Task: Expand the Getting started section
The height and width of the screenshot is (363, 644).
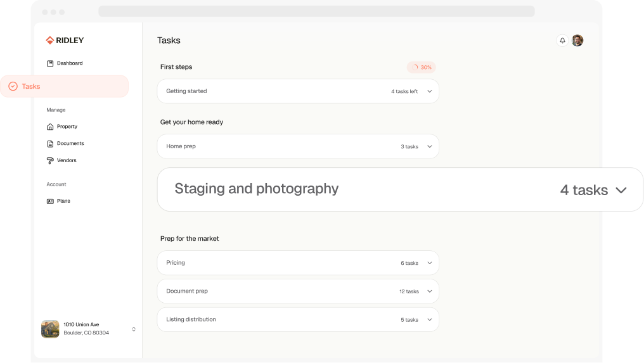Action: 429,91
